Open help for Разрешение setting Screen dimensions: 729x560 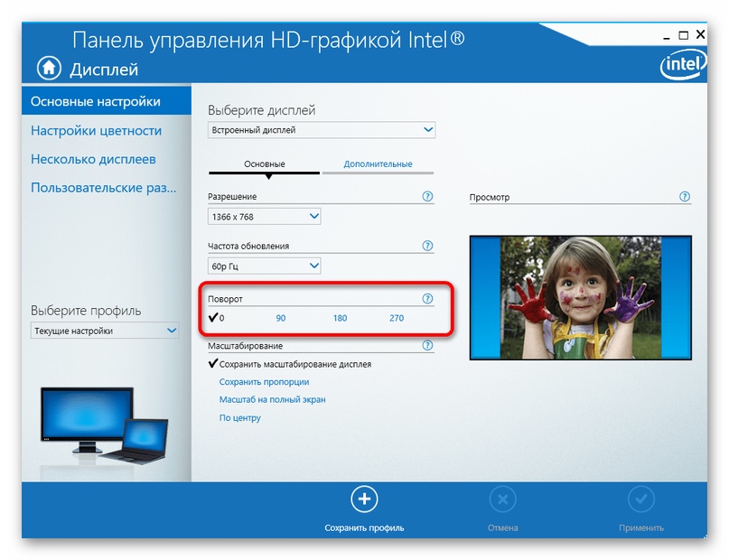(427, 196)
